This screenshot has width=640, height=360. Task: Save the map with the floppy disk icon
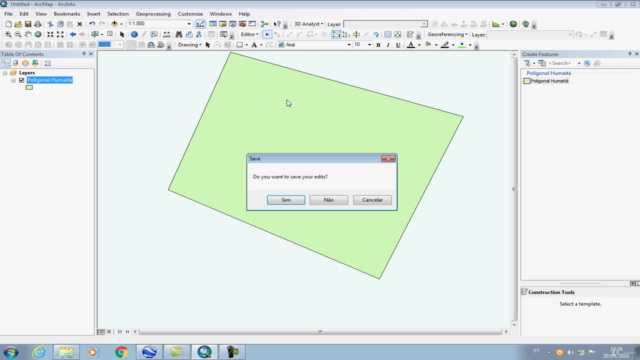pos(28,24)
